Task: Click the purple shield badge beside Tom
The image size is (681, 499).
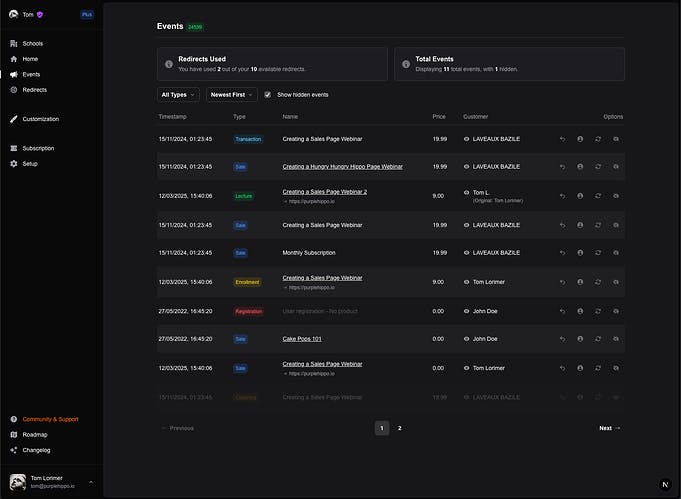Action: click(40, 14)
